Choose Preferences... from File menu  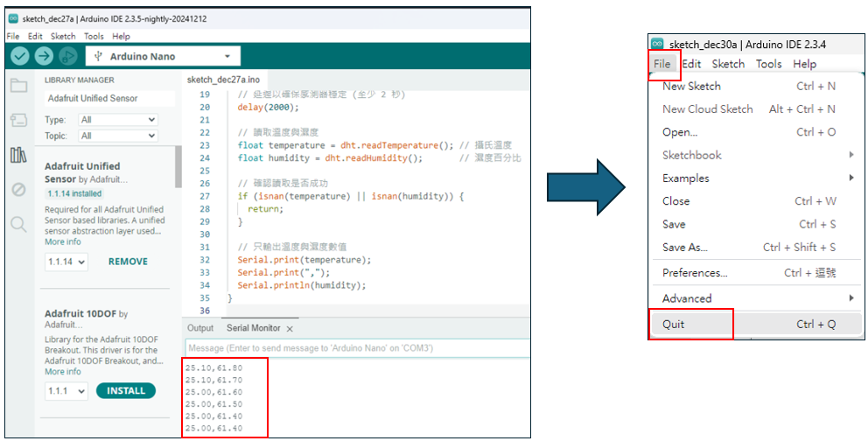(757, 273)
